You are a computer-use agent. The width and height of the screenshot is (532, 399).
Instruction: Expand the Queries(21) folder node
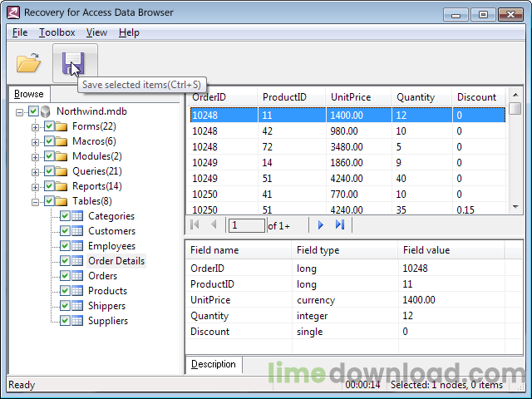tap(35, 172)
